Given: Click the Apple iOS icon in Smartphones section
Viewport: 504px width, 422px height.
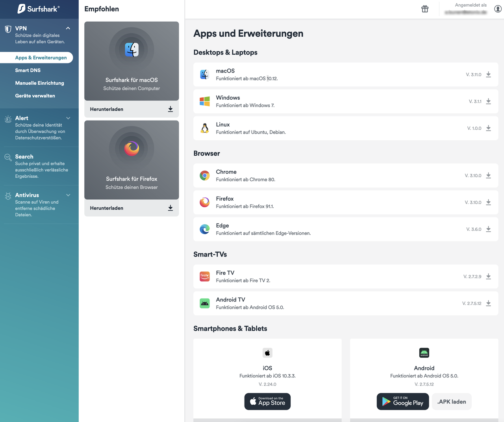Looking at the screenshot, I should coord(267,353).
